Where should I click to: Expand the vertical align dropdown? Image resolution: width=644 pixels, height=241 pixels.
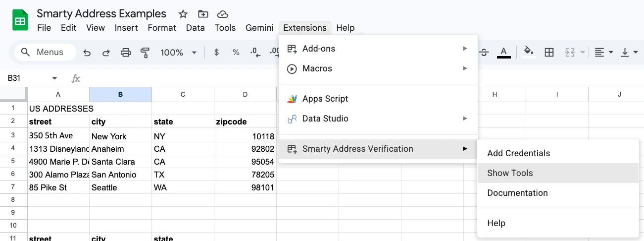(x=636, y=53)
